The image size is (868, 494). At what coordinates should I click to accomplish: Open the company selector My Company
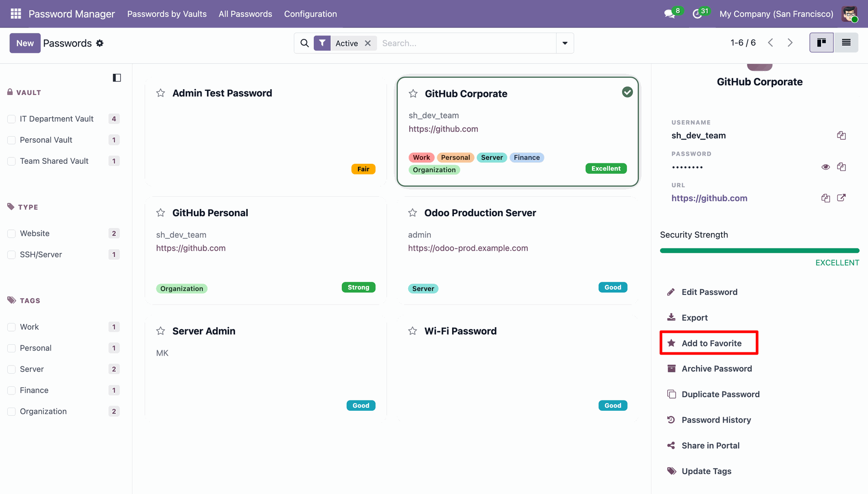pos(776,14)
